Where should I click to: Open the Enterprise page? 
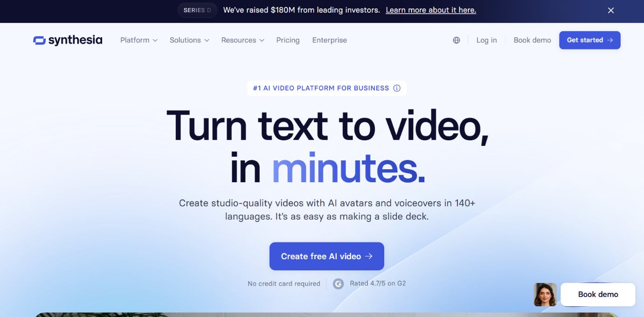[330, 40]
